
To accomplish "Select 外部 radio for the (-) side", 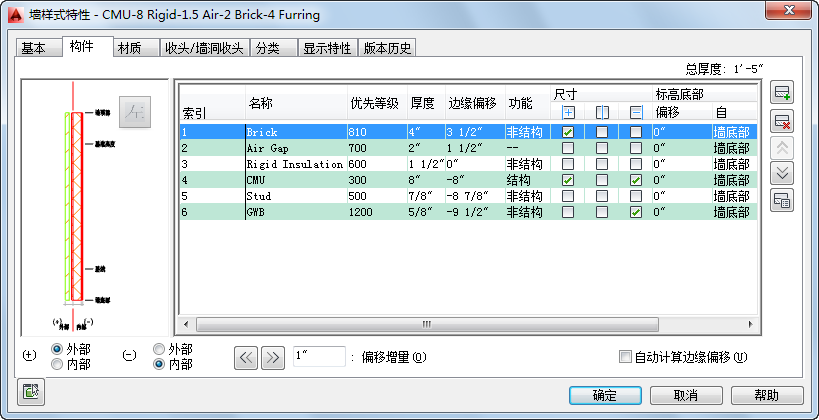I will (x=159, y=349).
